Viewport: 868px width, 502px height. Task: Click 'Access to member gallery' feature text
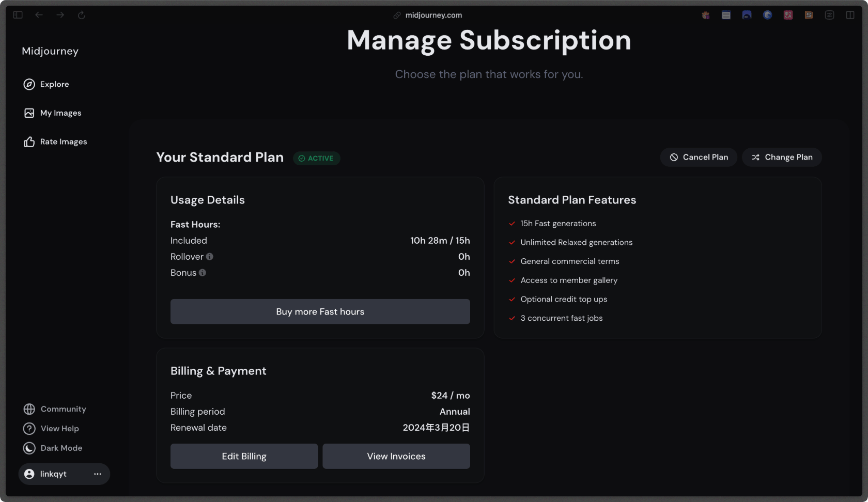(569, 280)
